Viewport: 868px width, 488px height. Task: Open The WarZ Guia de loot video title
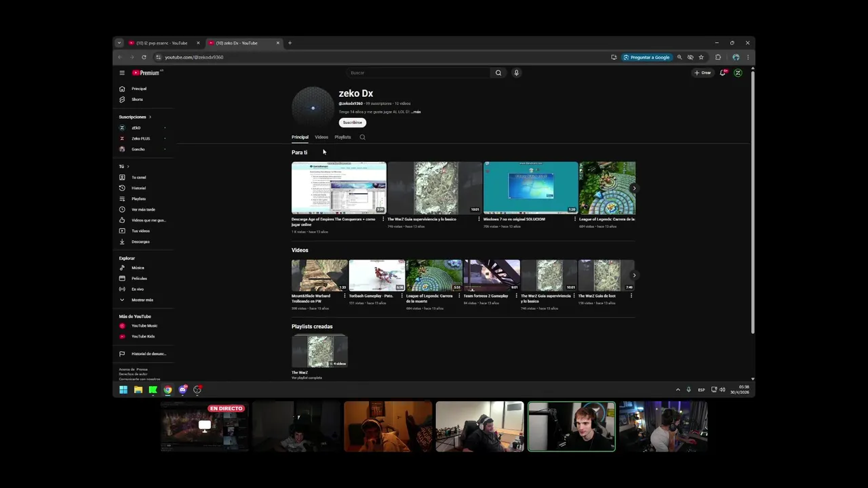point(597,296)
